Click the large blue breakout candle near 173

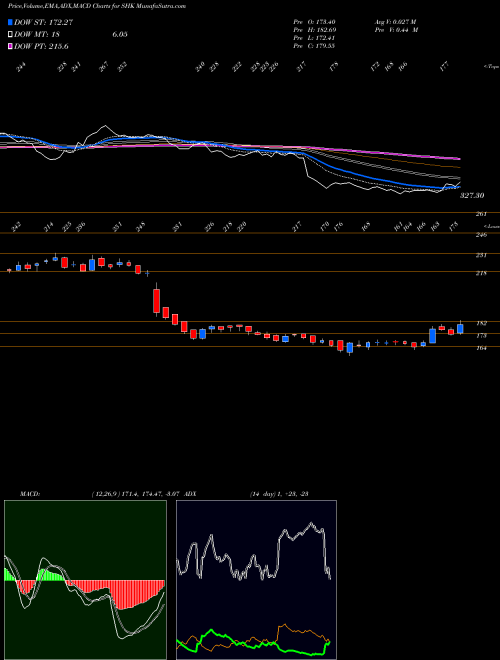433,335
